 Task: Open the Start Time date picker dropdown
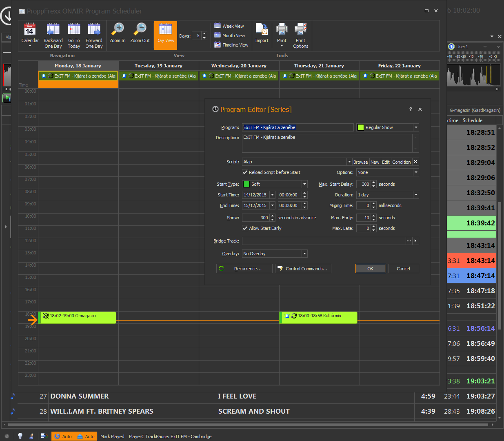coord(272,195)
